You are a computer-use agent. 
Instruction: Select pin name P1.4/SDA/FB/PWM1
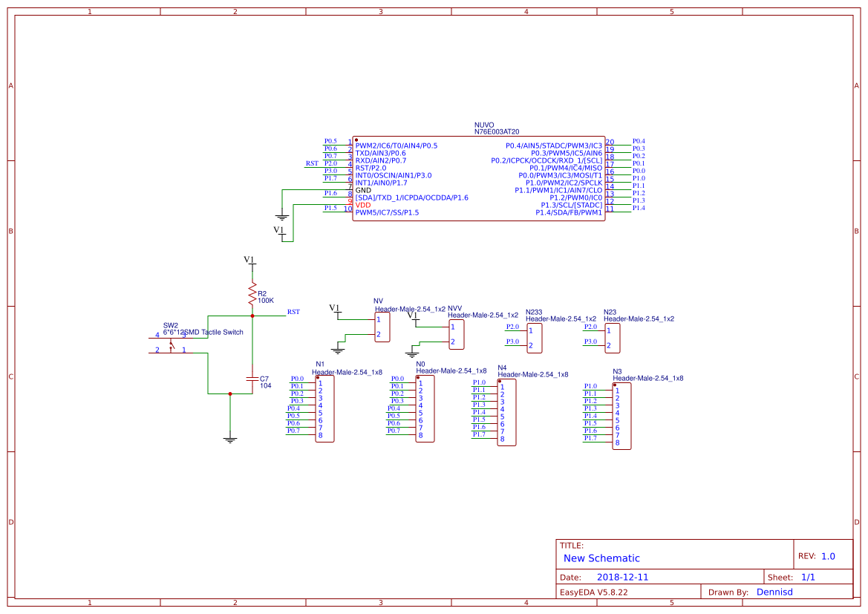click(569, 212)
